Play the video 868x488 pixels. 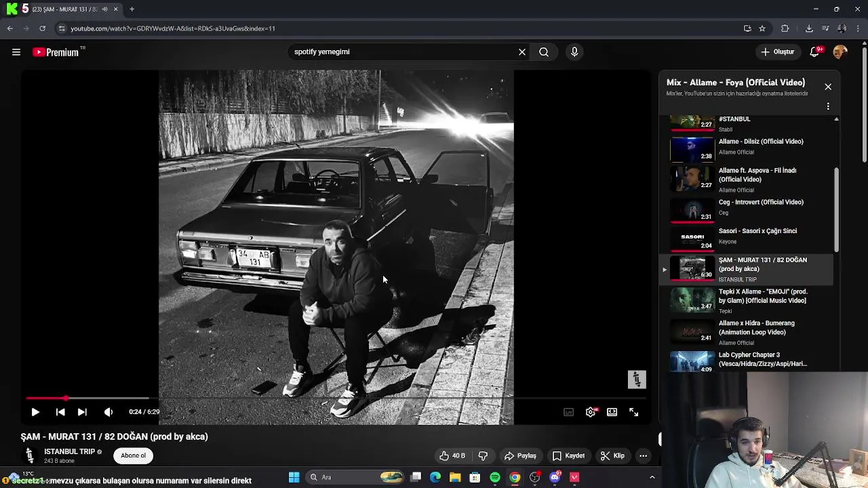(35, 411)
